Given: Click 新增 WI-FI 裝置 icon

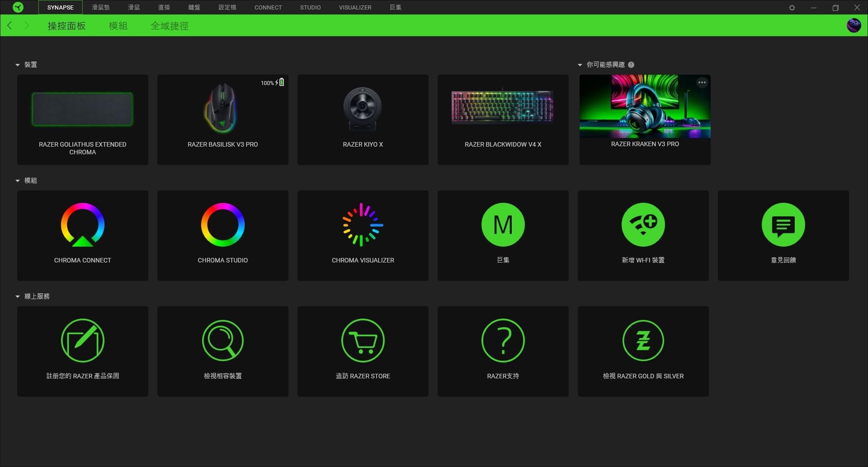Looking at the screenshot, I should click(x=643, y=224).
